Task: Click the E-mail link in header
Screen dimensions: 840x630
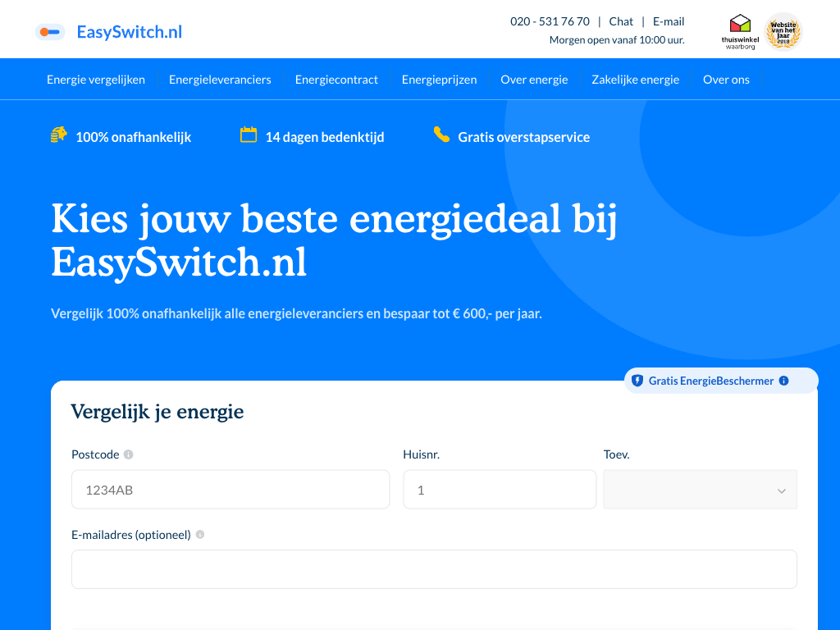Action: [669, 21]
